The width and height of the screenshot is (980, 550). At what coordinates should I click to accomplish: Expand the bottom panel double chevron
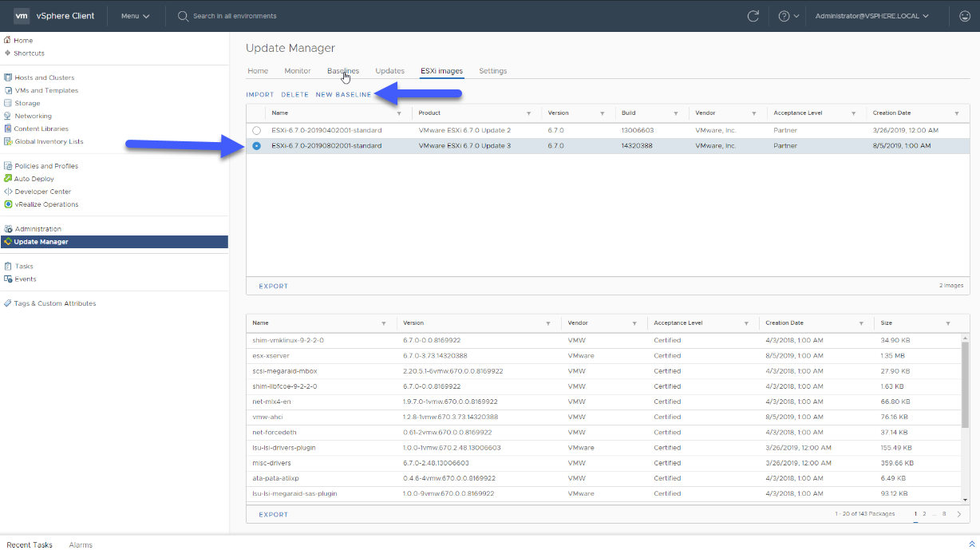coord(971,544)
